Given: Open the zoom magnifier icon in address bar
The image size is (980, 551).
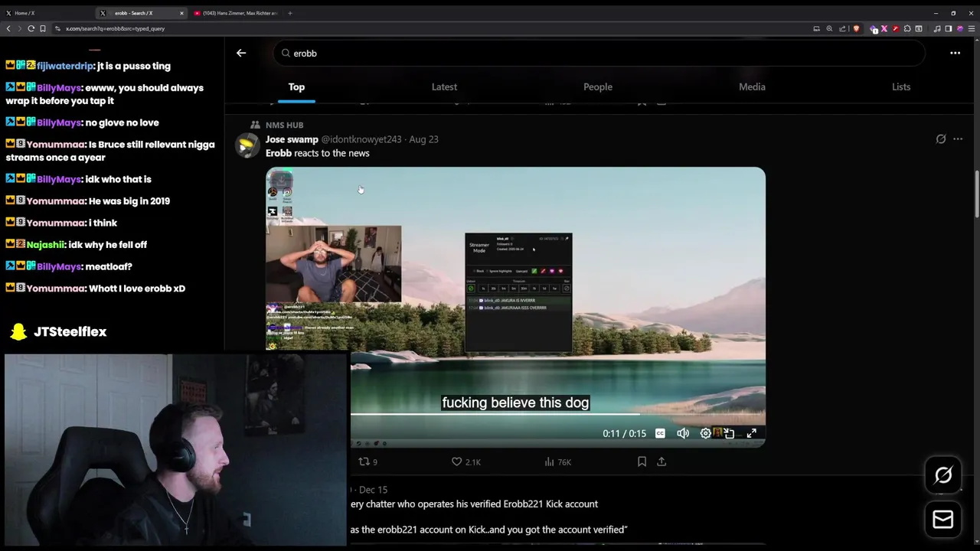Looking at the screenshot, I should [829, 28].
